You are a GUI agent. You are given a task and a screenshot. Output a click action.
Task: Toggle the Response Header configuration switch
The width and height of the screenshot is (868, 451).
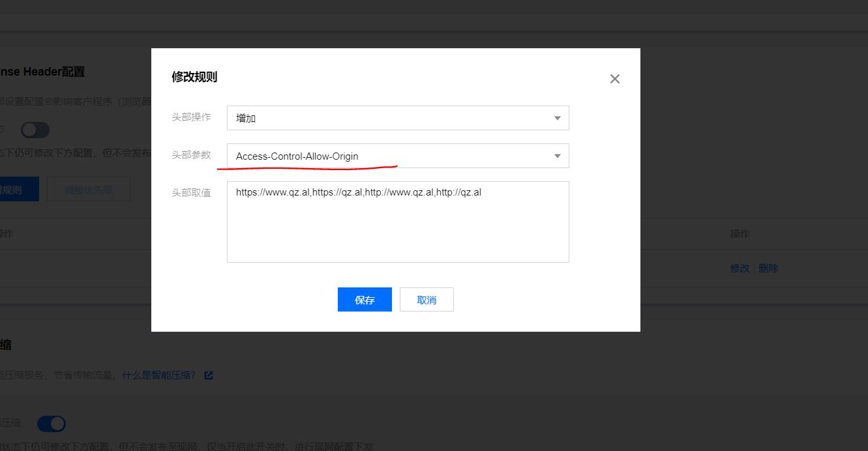35,130
